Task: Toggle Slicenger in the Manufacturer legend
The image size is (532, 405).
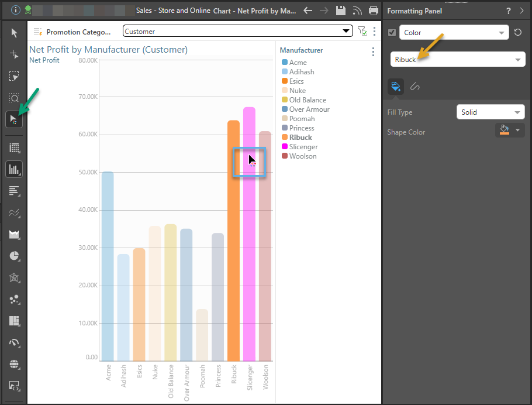Action: [x=302, y=147]
